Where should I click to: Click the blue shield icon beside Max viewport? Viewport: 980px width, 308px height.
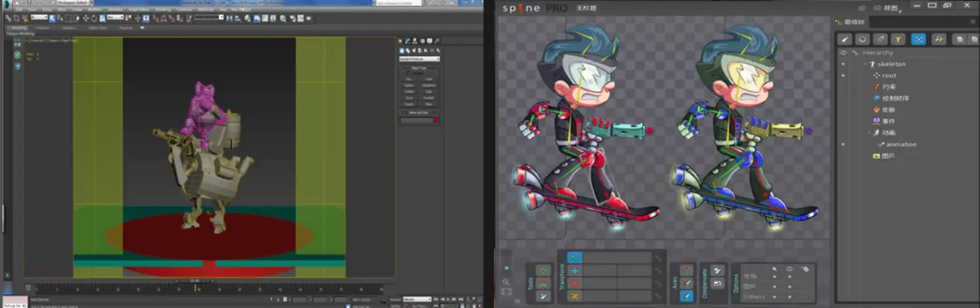pyautogui.click(x=17, y=66)
